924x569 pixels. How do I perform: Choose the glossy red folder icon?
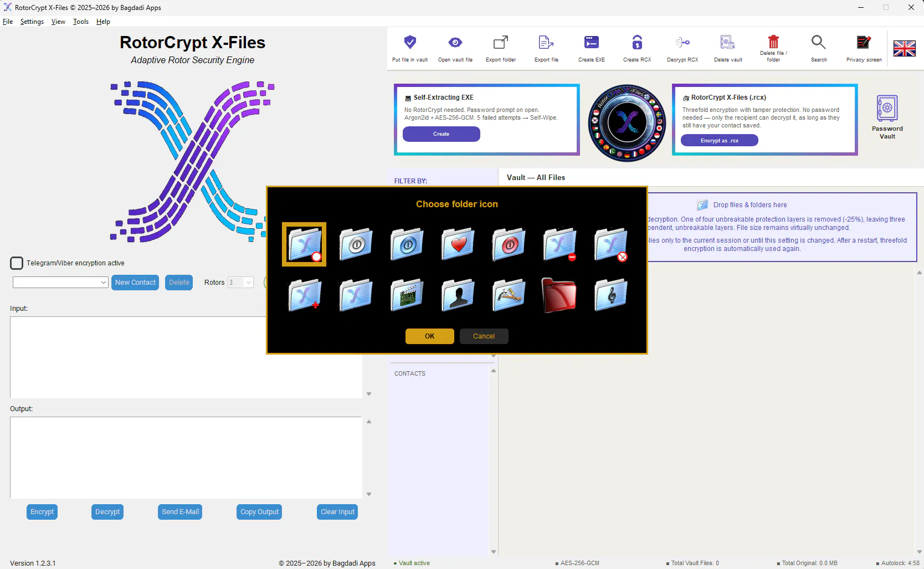click(559, 295)
